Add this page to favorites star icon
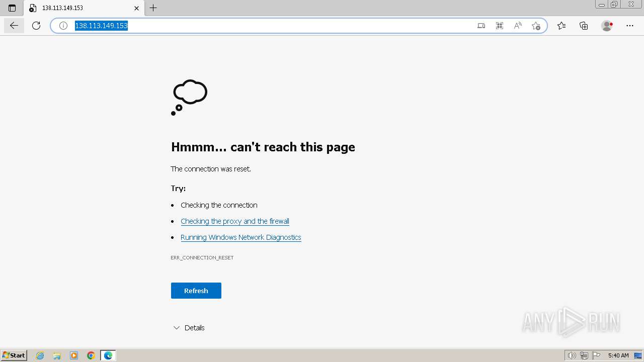 click(x=536, y=26)
